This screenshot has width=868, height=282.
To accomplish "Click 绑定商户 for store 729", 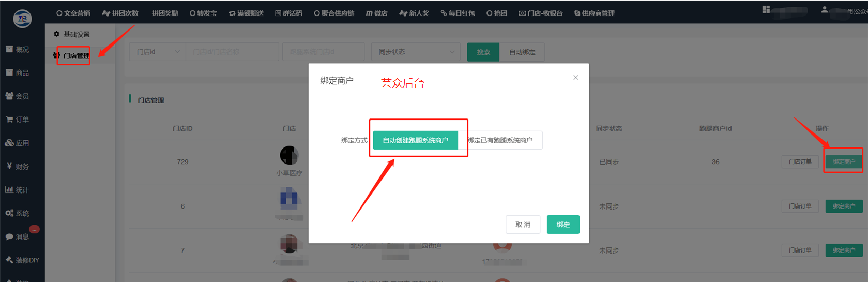I will 844,162.
